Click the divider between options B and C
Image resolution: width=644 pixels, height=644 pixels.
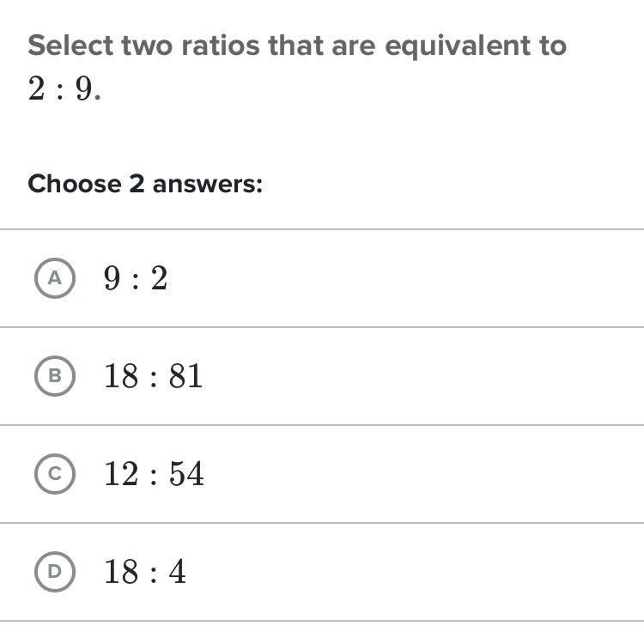tap(322, 425)
